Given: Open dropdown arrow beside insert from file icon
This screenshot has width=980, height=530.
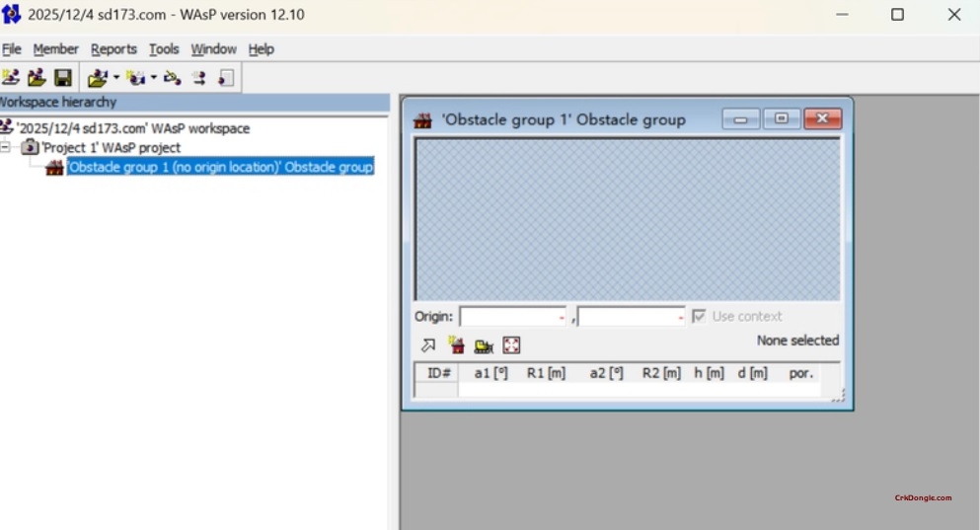Looking at the screenshot, I should [x=116, y=78].
